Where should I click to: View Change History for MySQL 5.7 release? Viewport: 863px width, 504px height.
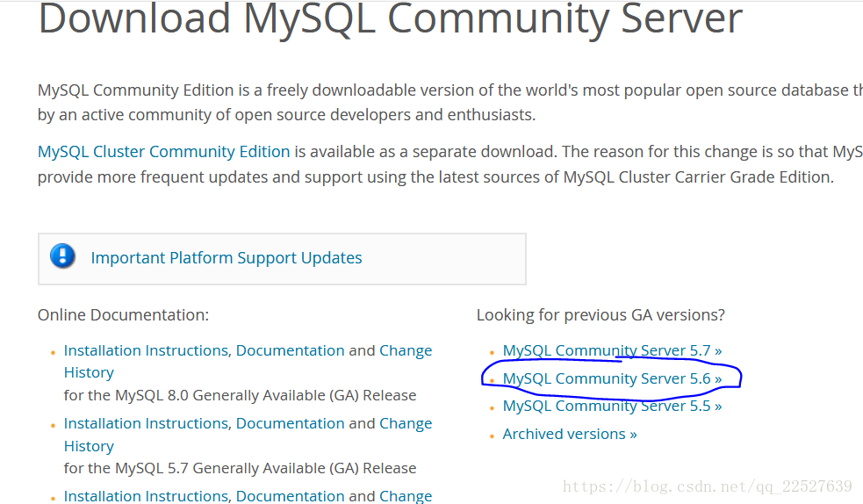tap(405, 423)
